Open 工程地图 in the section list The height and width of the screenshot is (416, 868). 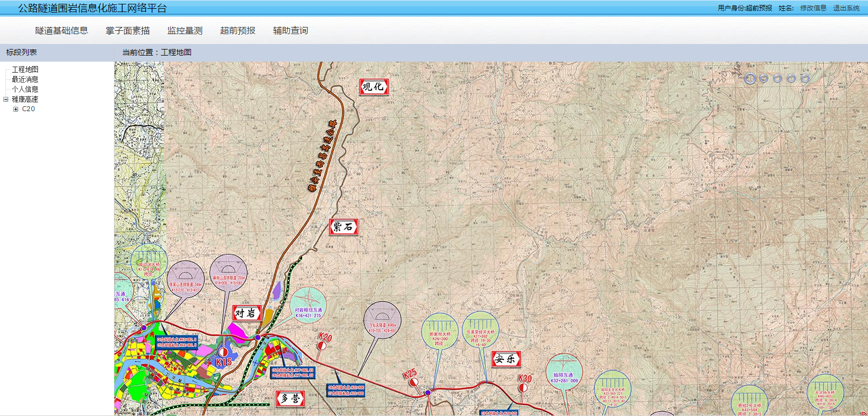point(25,69)
